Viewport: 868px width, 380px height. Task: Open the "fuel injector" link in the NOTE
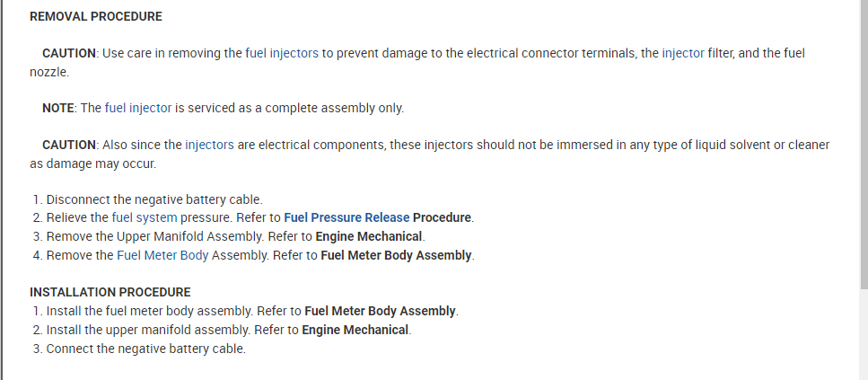point(138,108)
